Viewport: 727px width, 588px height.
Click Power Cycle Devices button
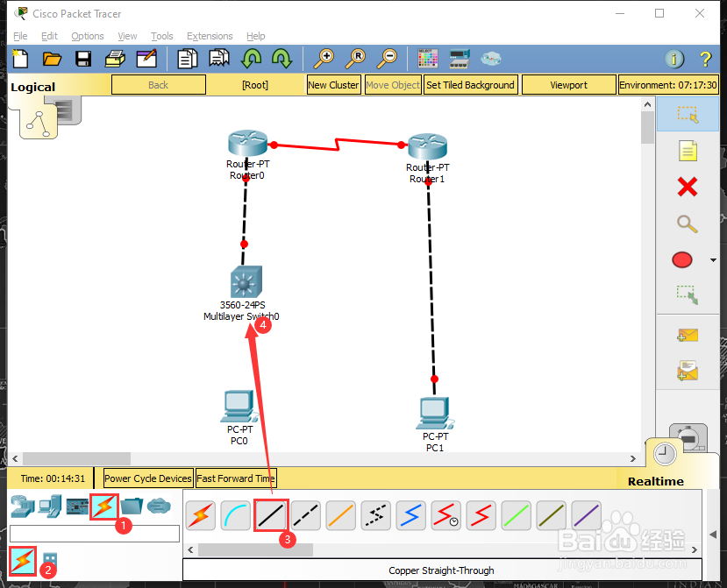148,478
